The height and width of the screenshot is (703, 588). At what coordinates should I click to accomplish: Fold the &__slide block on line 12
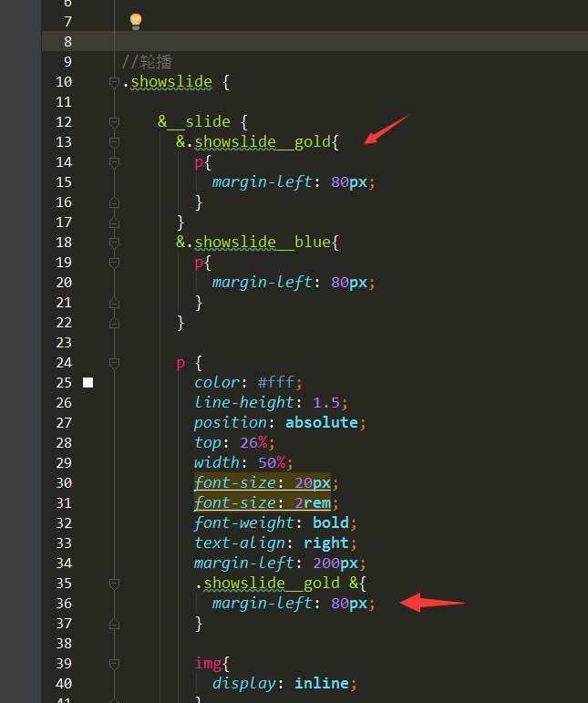click(x=114, y=122)
